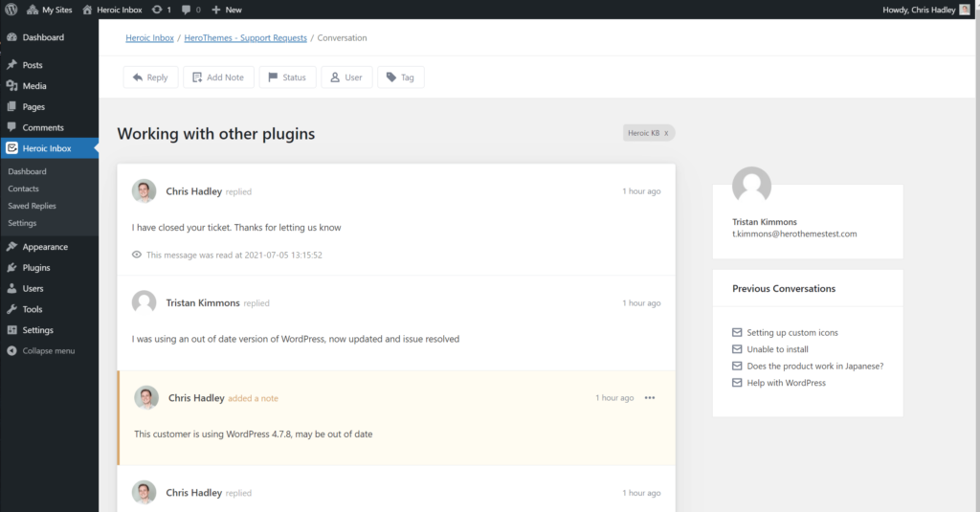The height and width of the screenshot is (512, 980).
Task: Click the updates icon in admin bar
Action: point(161,10)
